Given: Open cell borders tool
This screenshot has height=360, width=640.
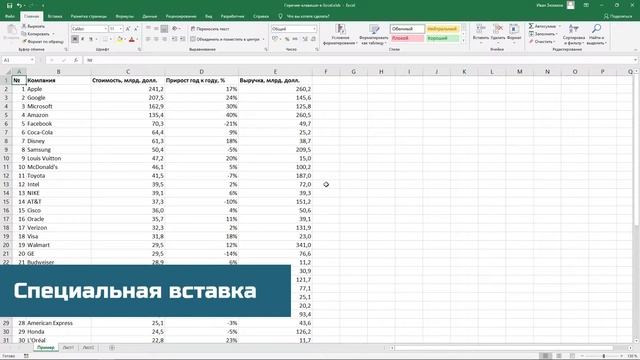Looking at the screenshot, I should pyautogui.click(x=105, y=39).
